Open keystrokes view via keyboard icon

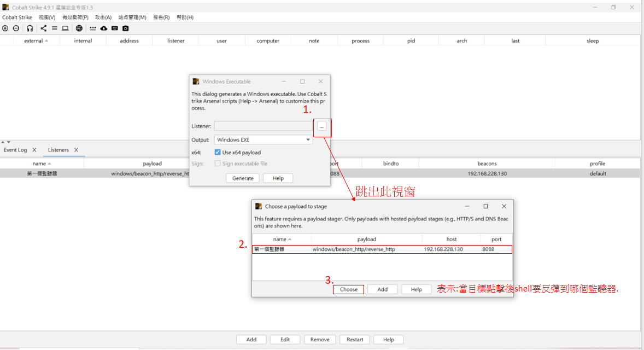coord(115,28)
